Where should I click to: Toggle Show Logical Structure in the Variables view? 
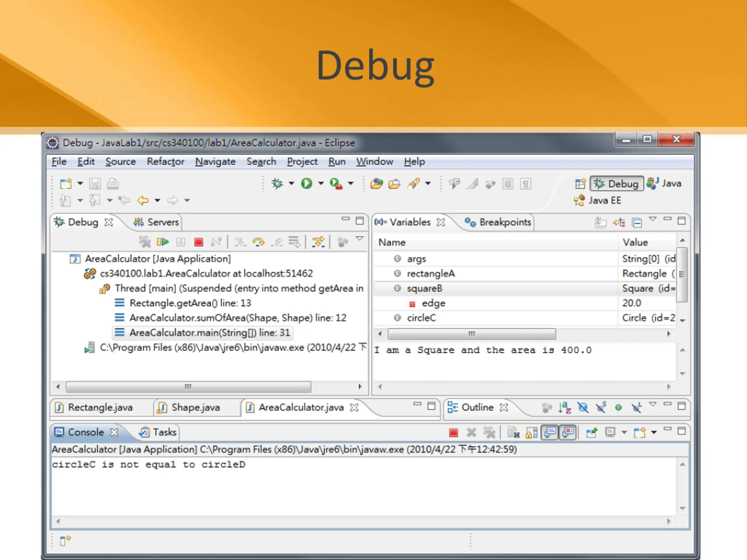click(619, 223)
